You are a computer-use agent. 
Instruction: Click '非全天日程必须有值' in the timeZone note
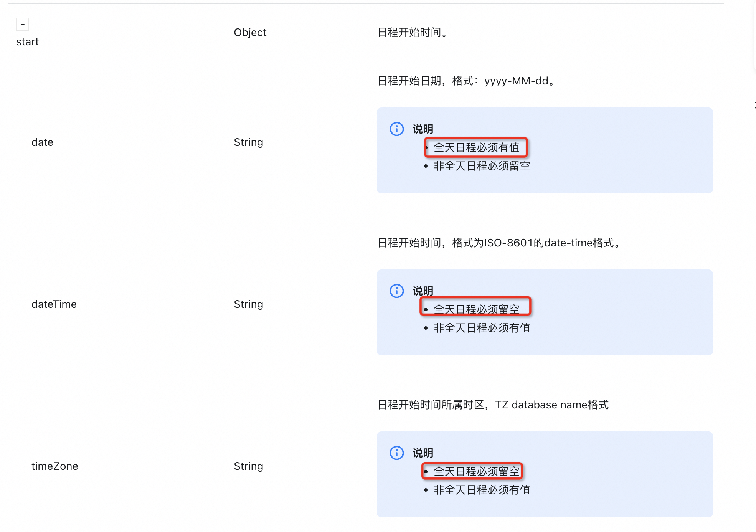[x=482, y=490]
